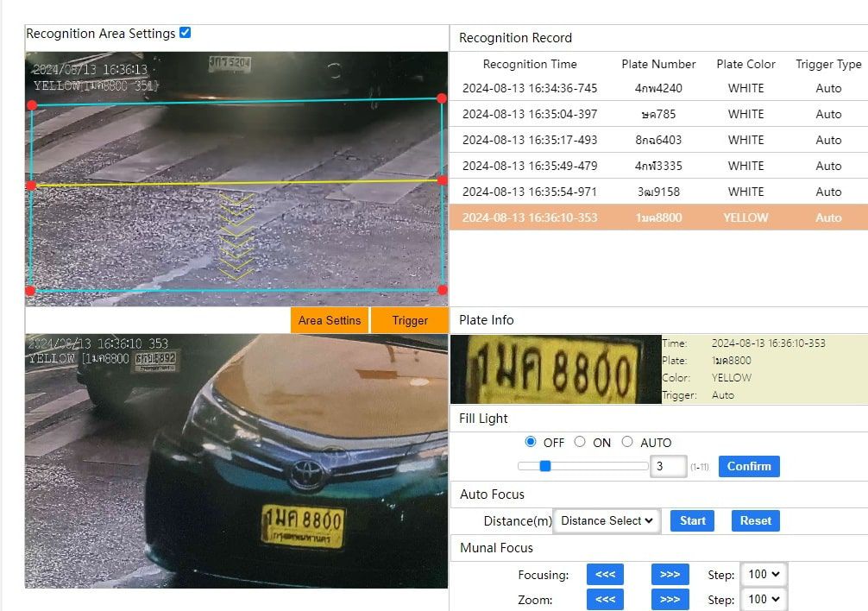Click Zoom in >>> button

point(669,599)
